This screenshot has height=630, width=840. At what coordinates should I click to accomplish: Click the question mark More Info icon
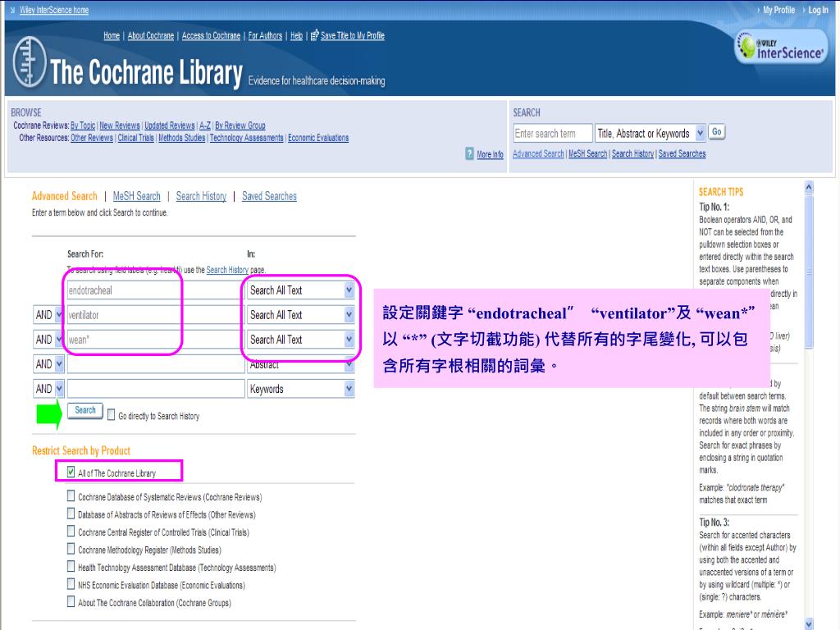(469, 153)
